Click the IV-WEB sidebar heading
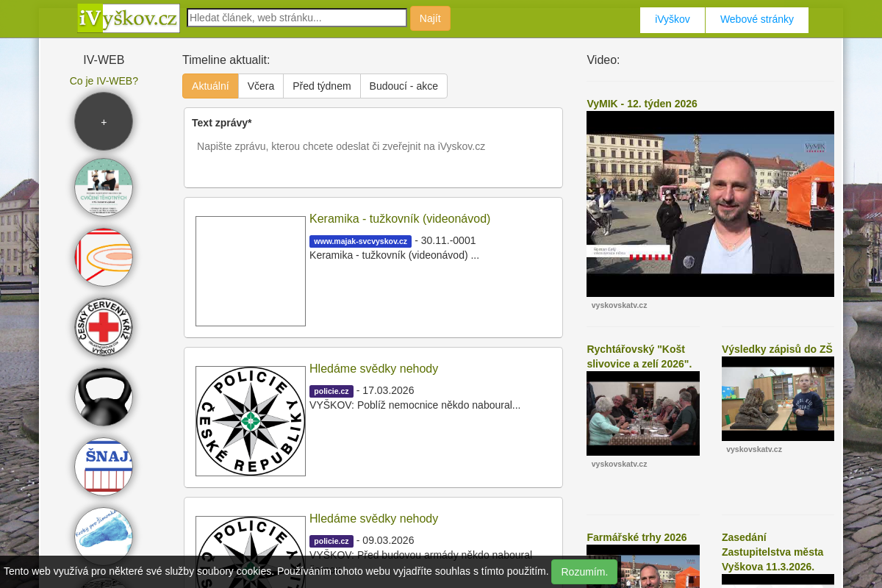Viewport: 882px width, 588px height. point(104,60)
